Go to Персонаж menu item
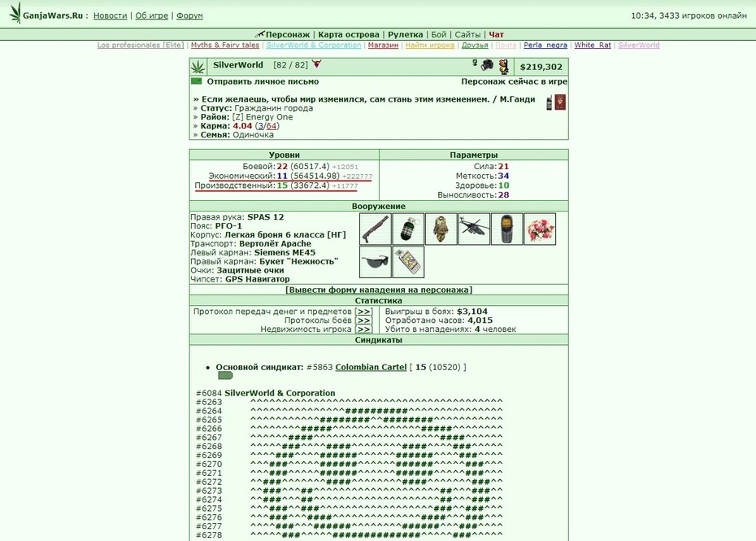 [x=288, y=34]
